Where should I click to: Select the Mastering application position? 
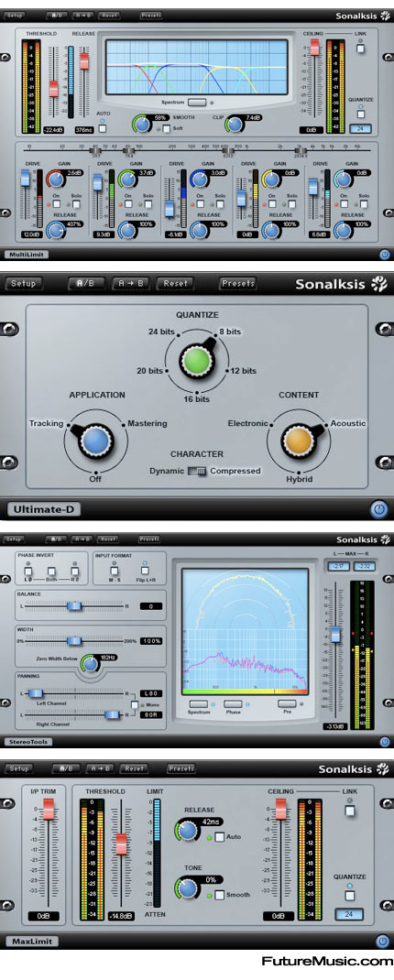148,423
